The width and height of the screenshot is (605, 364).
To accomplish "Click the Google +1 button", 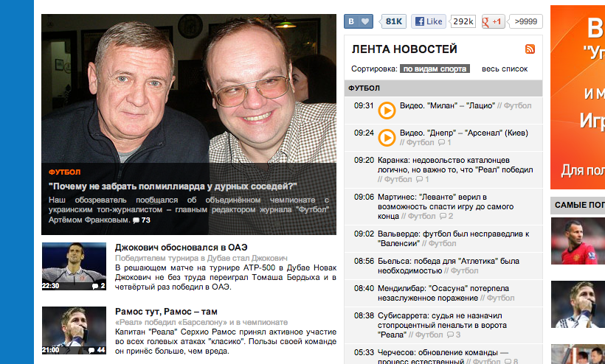I will point(493,21).
